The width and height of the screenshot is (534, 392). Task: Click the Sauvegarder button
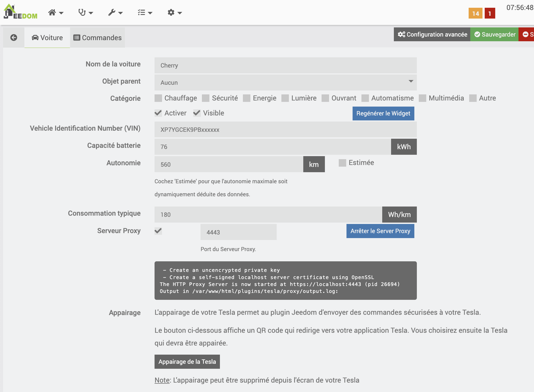tap(494, 34)
